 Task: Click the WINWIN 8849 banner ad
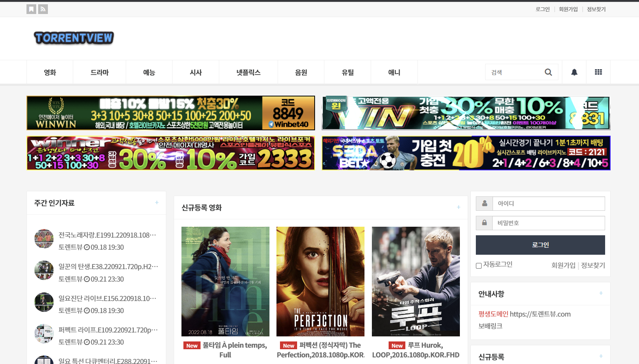(171, 113)
